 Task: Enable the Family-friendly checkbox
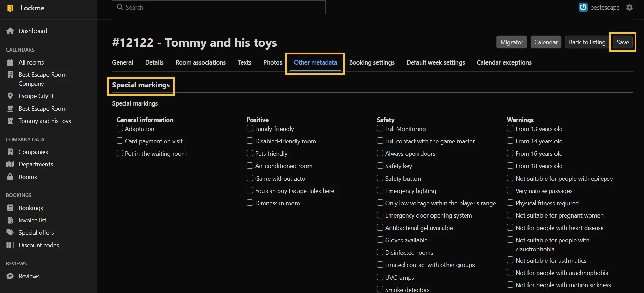tap(250, 128)
